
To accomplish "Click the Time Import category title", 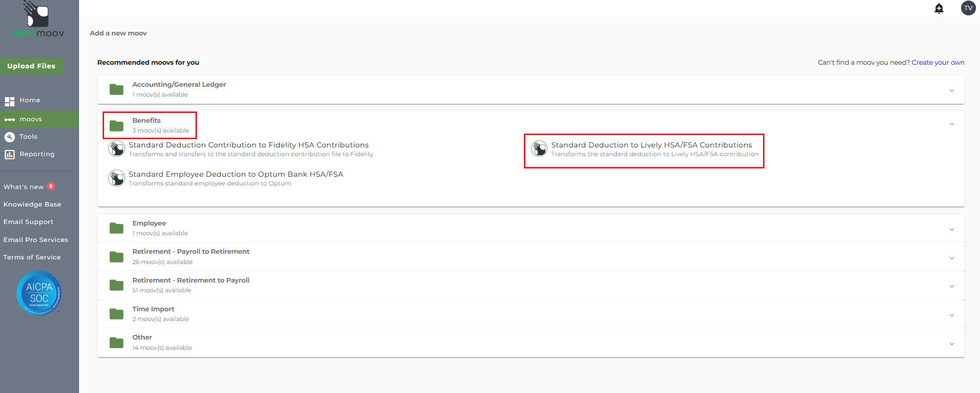I will 153,309.
